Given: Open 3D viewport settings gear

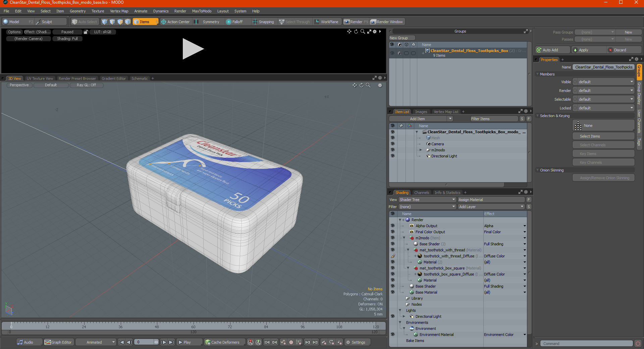Looking at the screenshot, I should (x=380, y=85).
